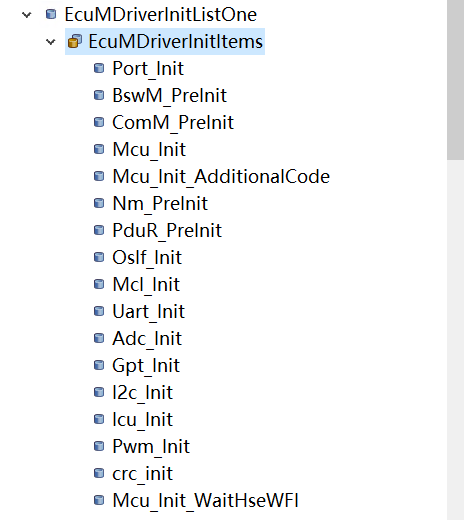Select the Nm_PreInit item
This screenshot has height=520, width=464.
(160, 204)
